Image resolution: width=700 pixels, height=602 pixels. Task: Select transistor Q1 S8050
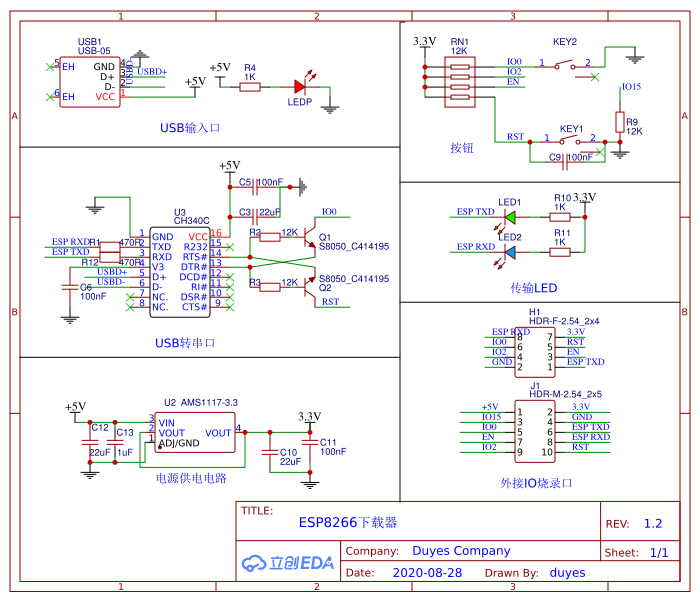point(310,238)
